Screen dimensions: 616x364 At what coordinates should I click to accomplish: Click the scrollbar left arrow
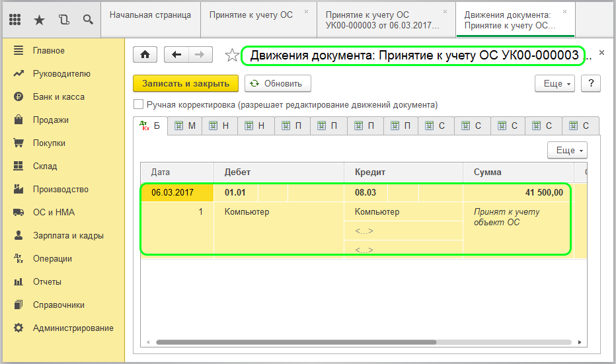148,342
